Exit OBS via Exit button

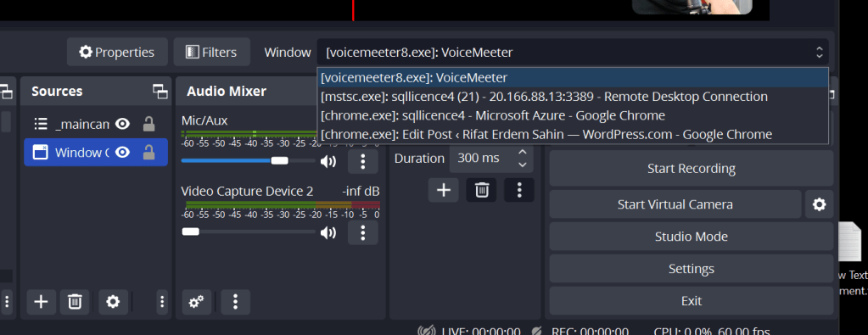pyautogui.click(x=692, y=301)
